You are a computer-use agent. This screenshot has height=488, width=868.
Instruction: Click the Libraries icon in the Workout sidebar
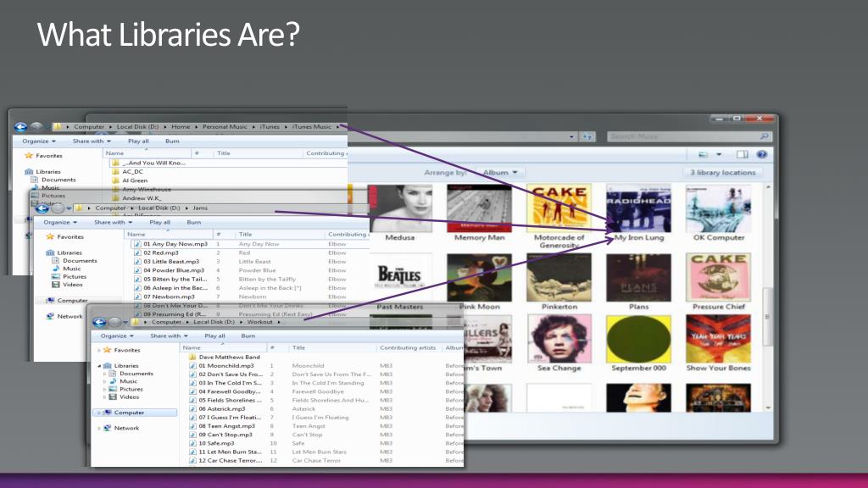pyautogui.click(x=108, y=366)
